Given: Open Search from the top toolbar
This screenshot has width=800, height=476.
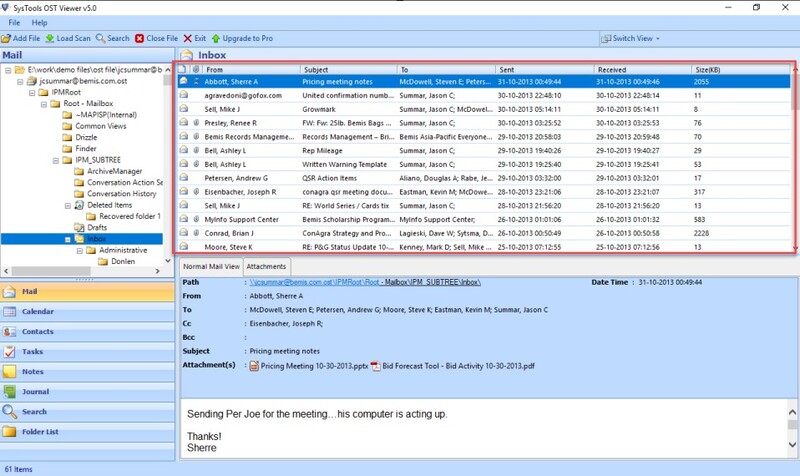Looking at the screenshot, I should (x=112, y=38).
